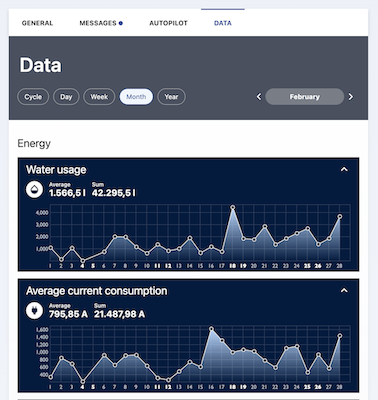Click the current sum value 21.487,98 A
This screenshot has height=400, width=378.
pos(119,314)
